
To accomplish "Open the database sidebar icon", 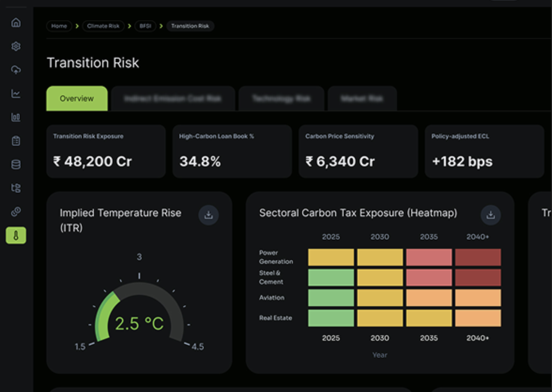I will [x=16, y=164].
